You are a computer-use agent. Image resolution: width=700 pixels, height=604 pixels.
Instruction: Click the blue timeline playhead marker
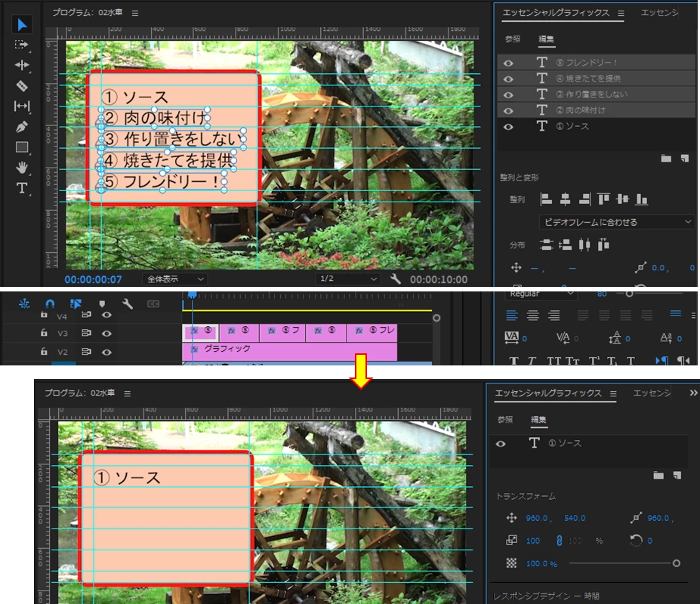[x=192, y=295]
